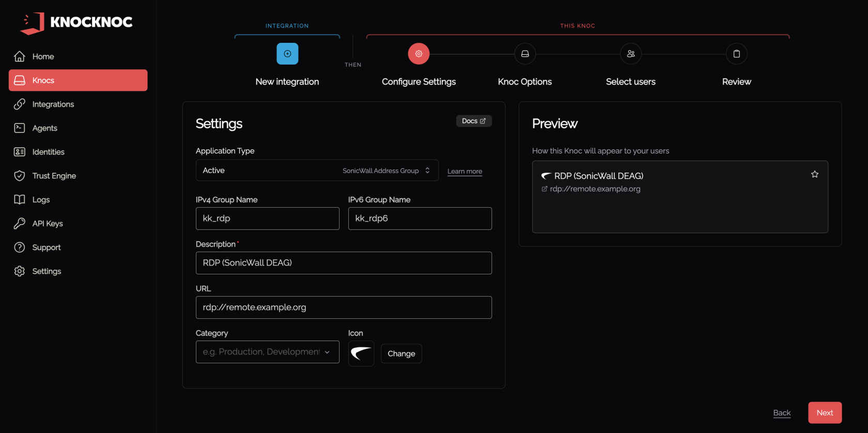Edit the URL input field
Screen dimensions: 868x433
pos(344,307)
